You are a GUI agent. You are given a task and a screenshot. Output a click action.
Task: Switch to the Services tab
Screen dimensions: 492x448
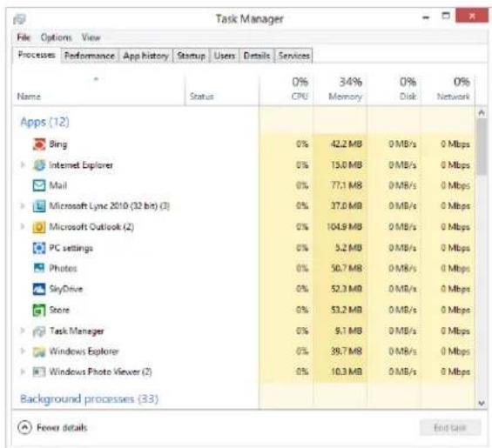pyautogui.click(x=294, y=56)
